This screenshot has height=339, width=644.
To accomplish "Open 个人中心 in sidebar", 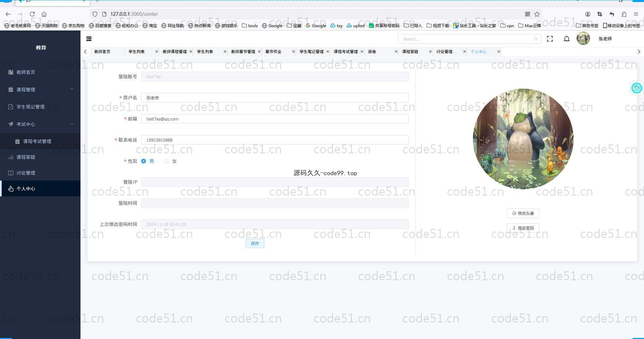I will click(x=40, y=189).
